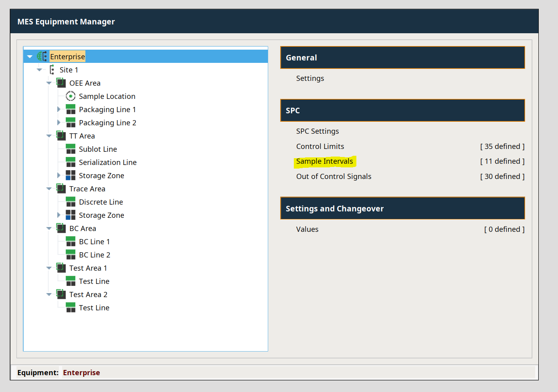Image resolution: width=558 pixels, height=392 pixels.
Task: Select Discrete Line in the tree
Action: pyautogui.click(x=101, y=202)
